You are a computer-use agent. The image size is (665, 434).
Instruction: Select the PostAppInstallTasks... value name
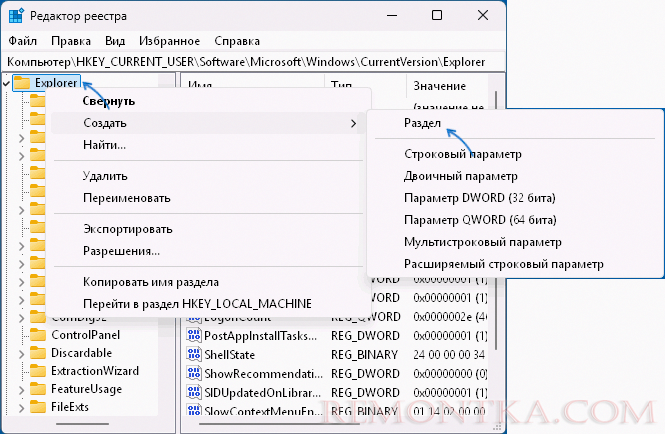260,336
